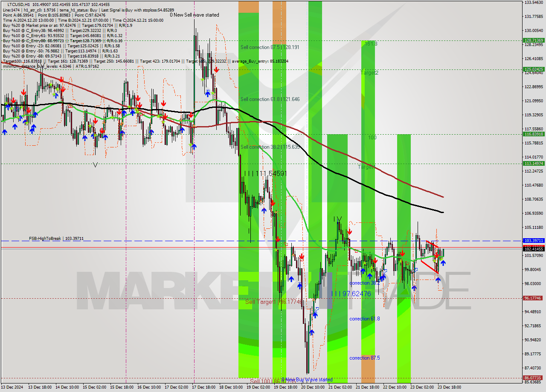
Task: Click 'Sell 100 | 86.07735' label
Action: tap(273, 381)
